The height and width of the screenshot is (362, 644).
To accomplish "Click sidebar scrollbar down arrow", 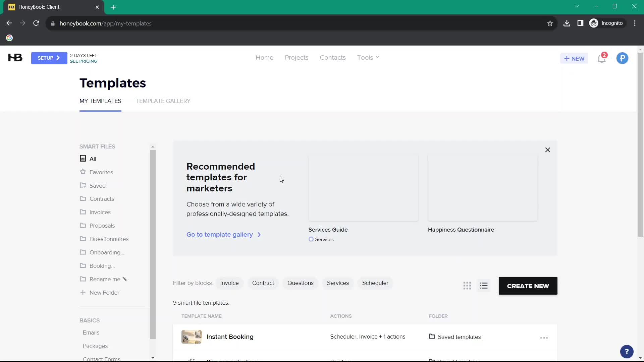I will click(153, 358).
